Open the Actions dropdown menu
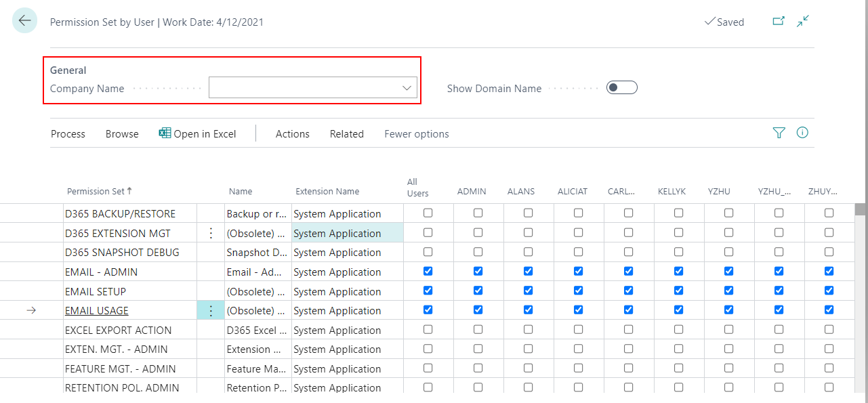 (292, 133)
